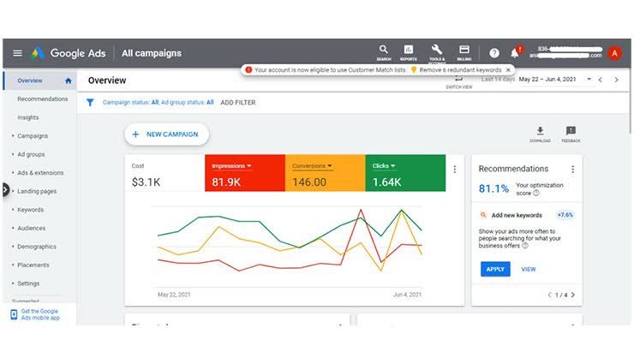This screenshot has width=634, height=364.
Task: Click the NEW CAMPAIGN button
Action: point(166,134)
